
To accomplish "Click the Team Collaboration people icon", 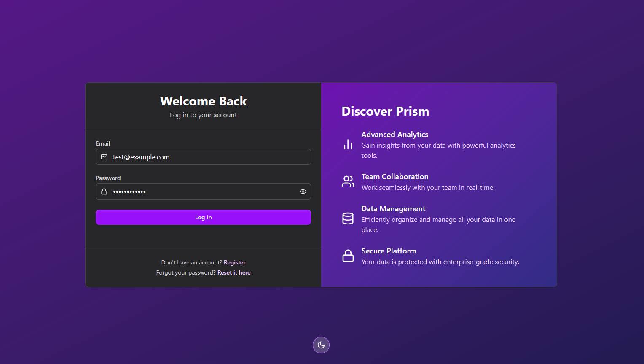I will (347, 181).
